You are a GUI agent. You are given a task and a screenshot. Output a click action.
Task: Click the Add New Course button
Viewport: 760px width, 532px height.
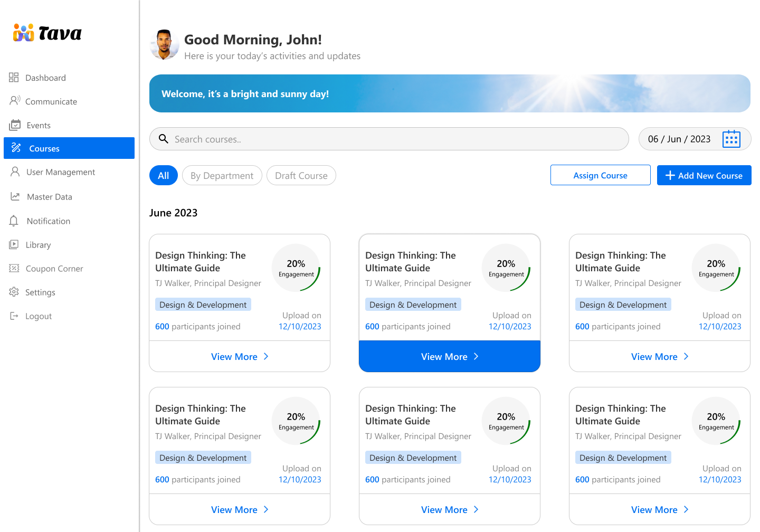[x=704, y=175]
